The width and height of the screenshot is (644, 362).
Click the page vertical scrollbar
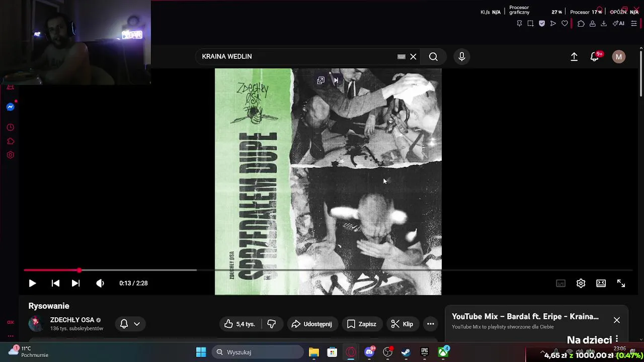tap(640, 74)
